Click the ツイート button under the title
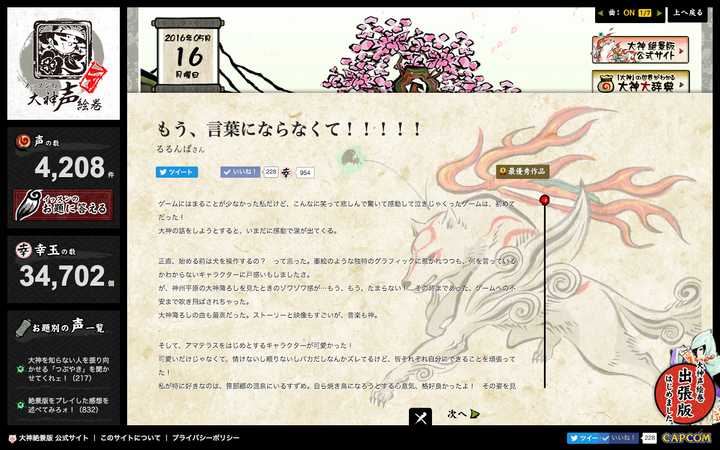720x450 pixels. (177, 172)
